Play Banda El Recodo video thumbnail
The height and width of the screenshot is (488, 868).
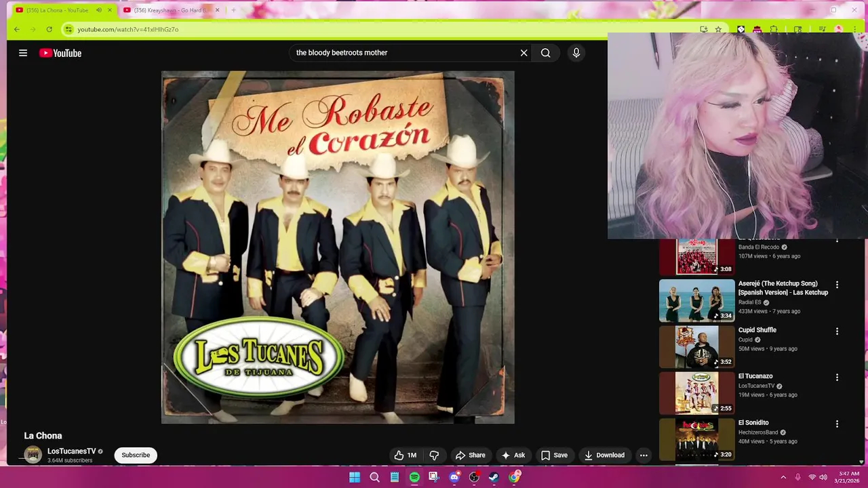tap(696, 257)
